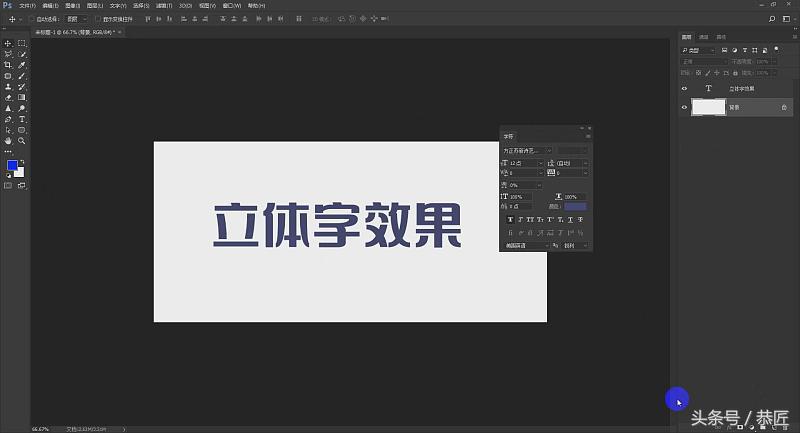
Task: Toggle Quick Mask mode
Action: click(x=8, y=186)
